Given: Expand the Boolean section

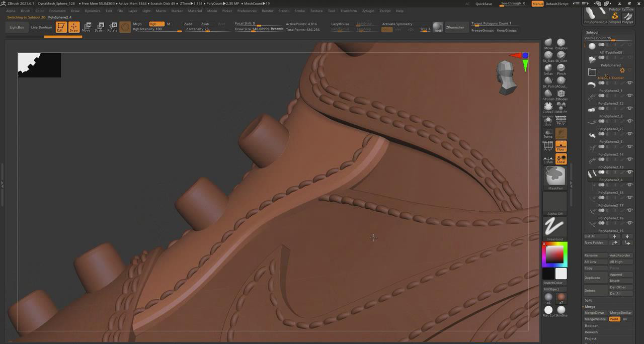Looking at the screenshot, I should click(x=592, y=325).
